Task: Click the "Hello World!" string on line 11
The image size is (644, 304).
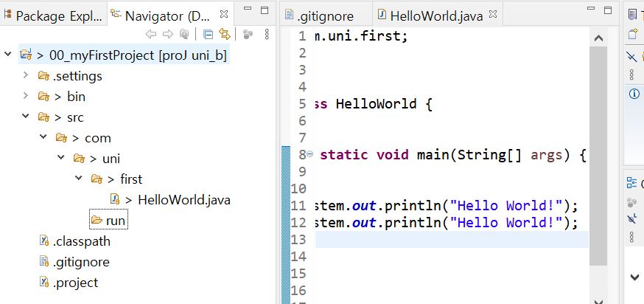Action: pos(507,205)
